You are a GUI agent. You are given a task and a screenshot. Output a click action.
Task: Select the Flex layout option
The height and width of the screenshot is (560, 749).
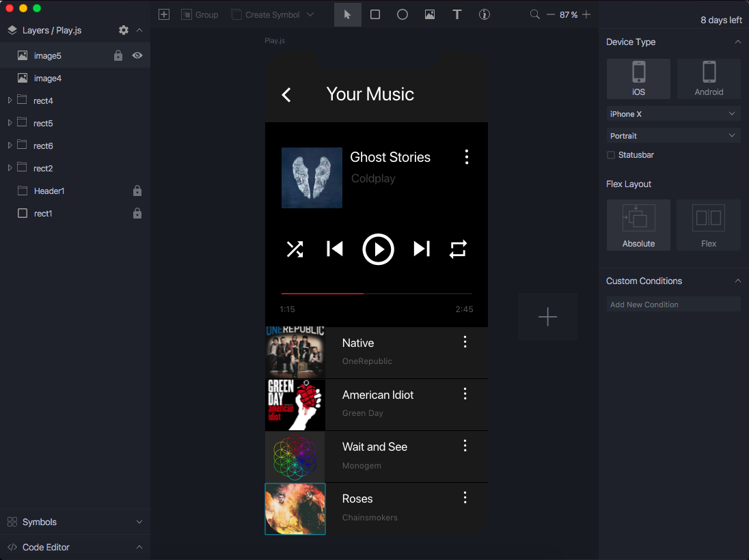tap(709, 225)
